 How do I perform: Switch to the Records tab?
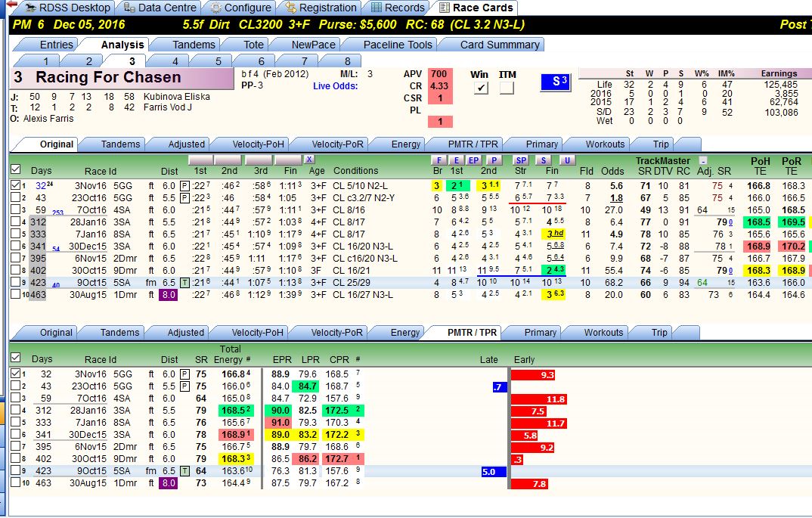click(x=398, y=8)
